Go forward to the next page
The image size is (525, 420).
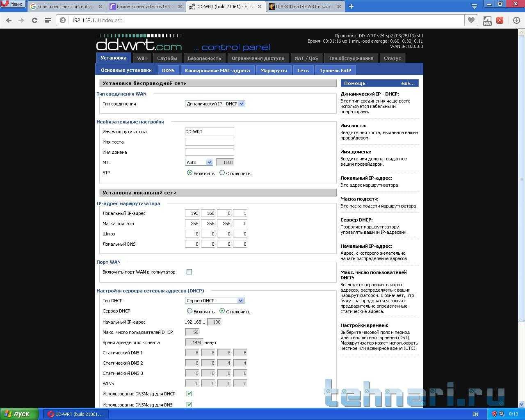[x=21, y=20]
